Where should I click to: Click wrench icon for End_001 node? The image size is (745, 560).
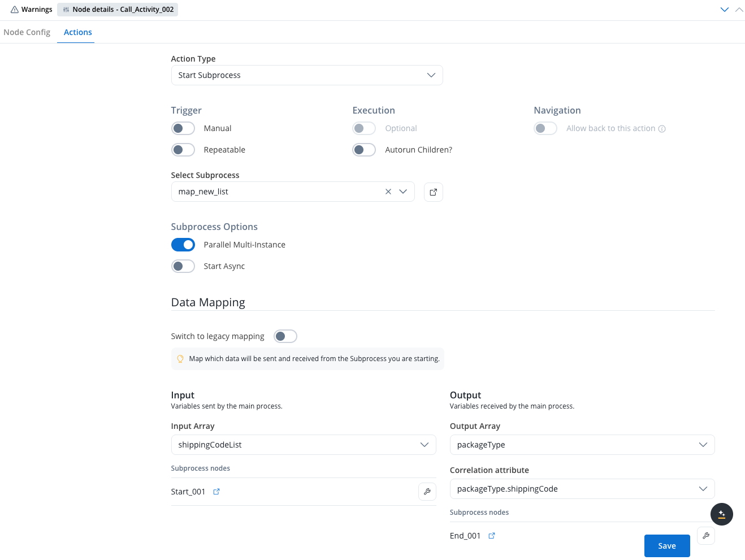point(705,536)
